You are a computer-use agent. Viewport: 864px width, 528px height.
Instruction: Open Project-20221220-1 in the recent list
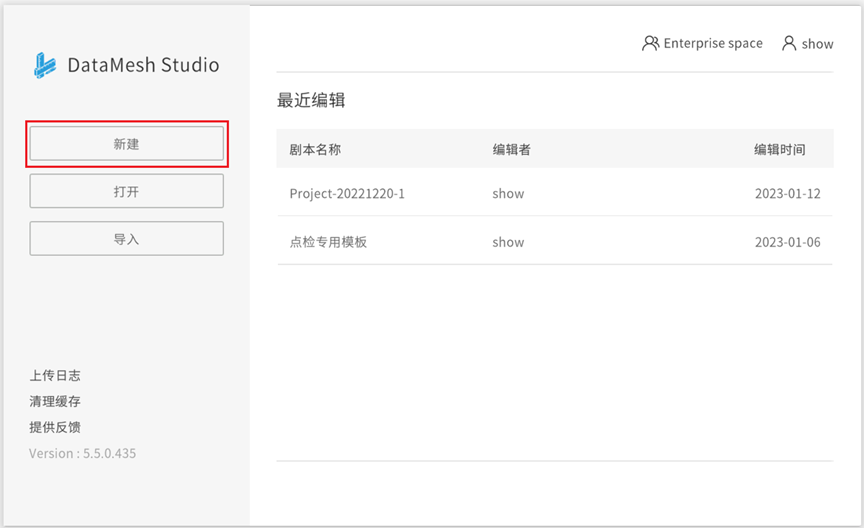(347, 193)
